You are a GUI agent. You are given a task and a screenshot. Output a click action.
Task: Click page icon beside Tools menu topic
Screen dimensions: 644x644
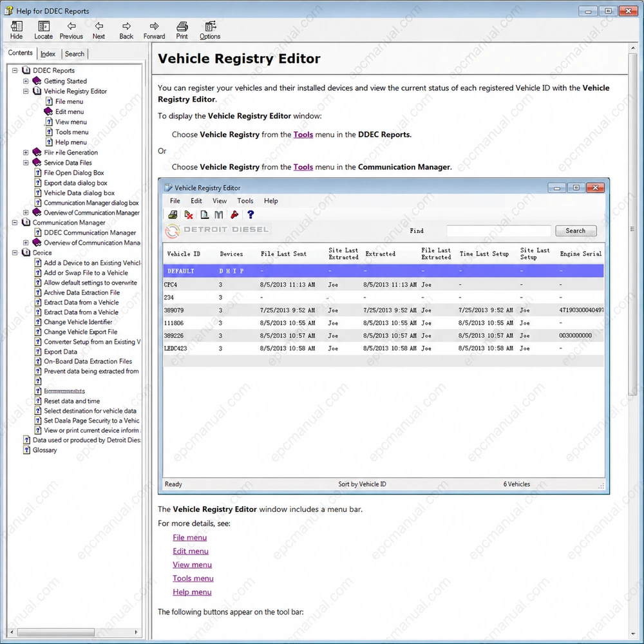[49, 132]
